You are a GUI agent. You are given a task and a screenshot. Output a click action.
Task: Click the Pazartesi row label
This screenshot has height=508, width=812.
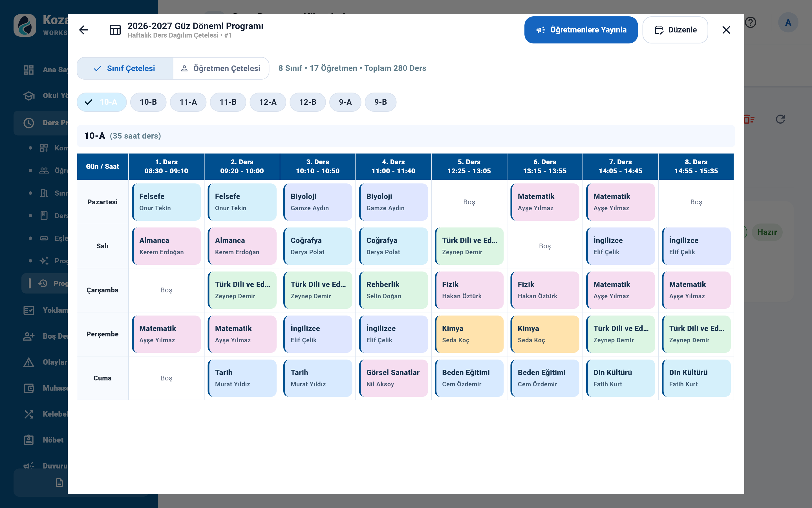tap(103, 202)
